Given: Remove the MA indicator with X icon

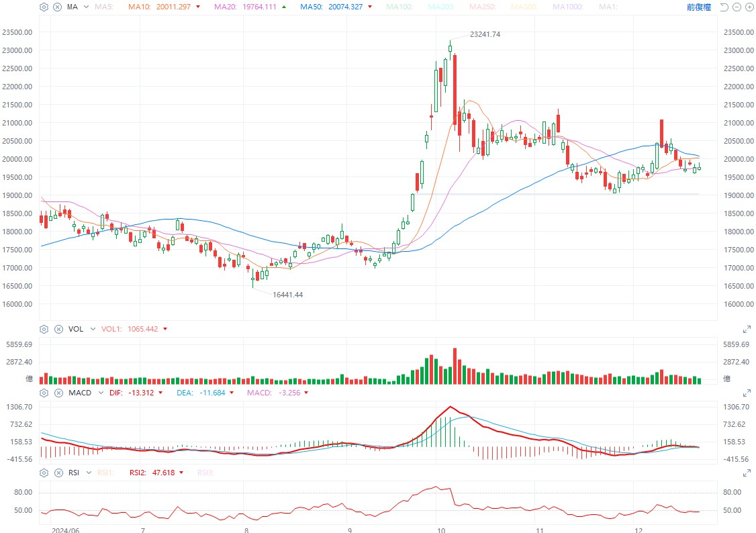Looking at the screenshot, I should pyautogui.click(x=57, y=7).
